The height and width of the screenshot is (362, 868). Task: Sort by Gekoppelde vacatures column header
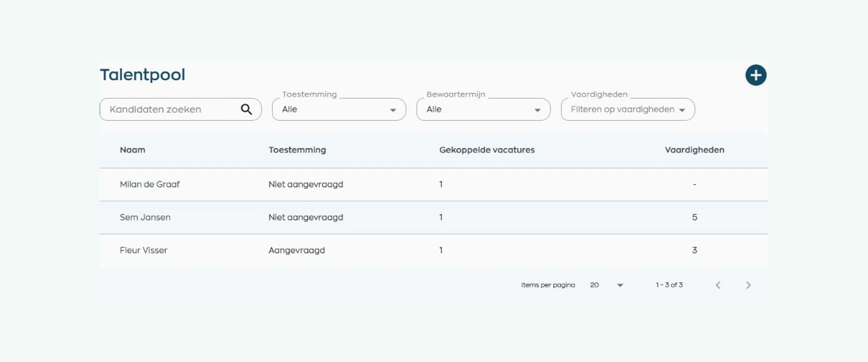[487, 150]
